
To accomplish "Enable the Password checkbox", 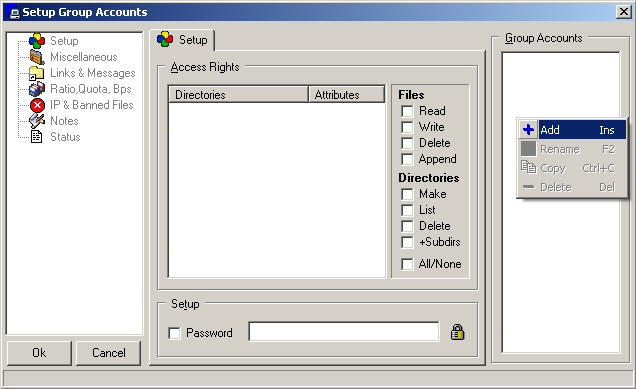I will point(174,333).
